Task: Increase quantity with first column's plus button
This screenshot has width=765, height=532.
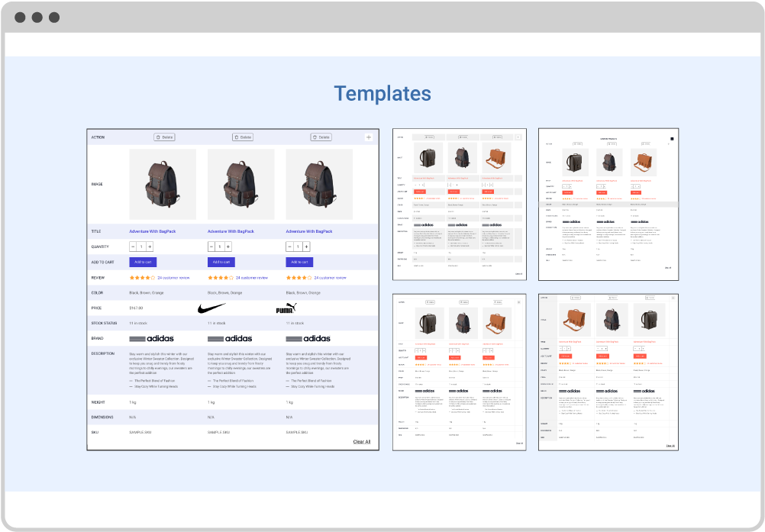Action: click(150, 247)
